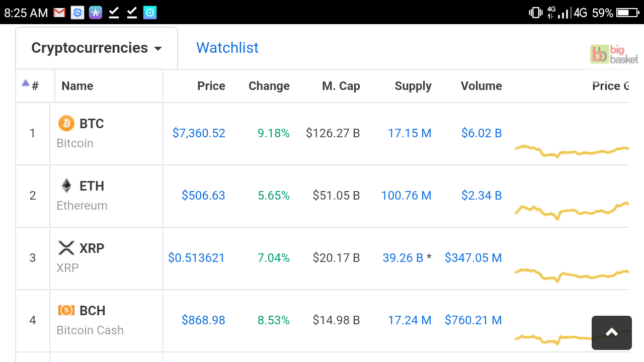Expand the Cryptocurrencies dropdown
644x362 pixels.
[x=97, y=48]
